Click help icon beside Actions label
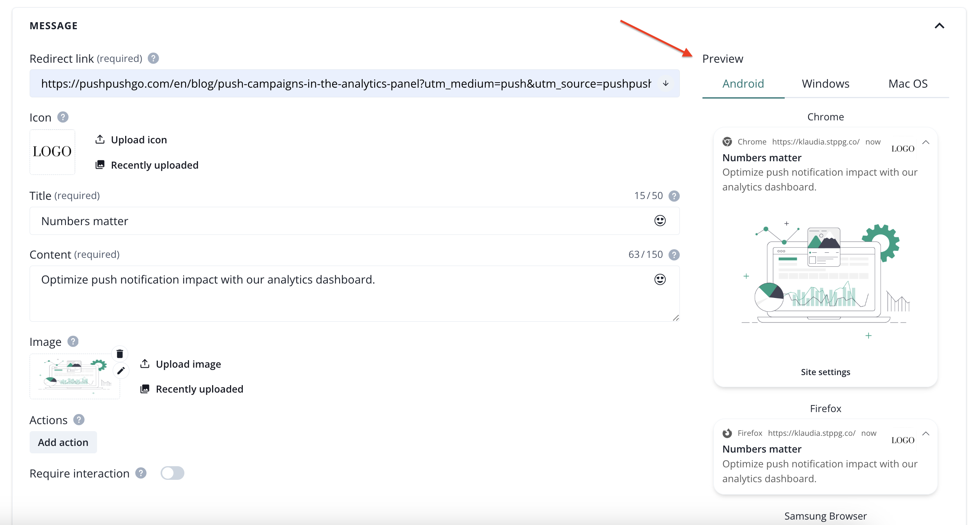Screen dimensions: 980x525 (79, 420)
